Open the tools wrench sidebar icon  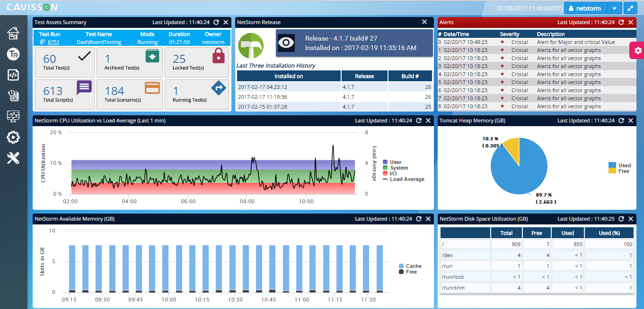click(13, 158)
